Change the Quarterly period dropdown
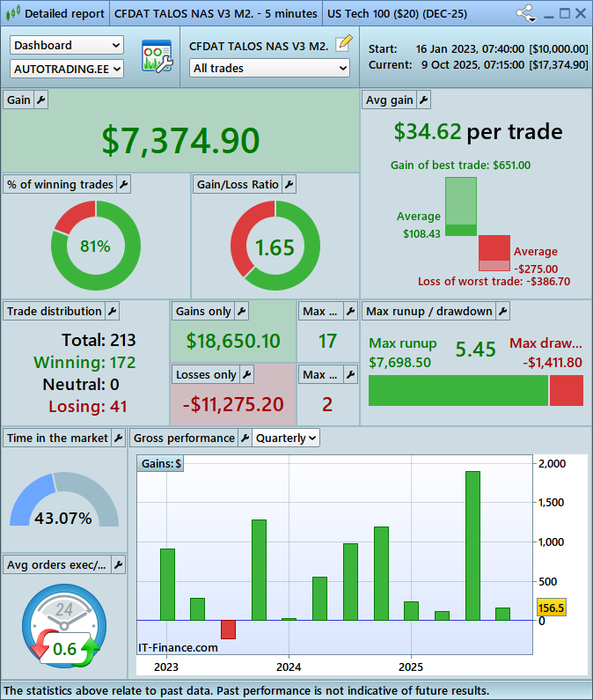The image size is (593, 700). (x=286, y=438)
